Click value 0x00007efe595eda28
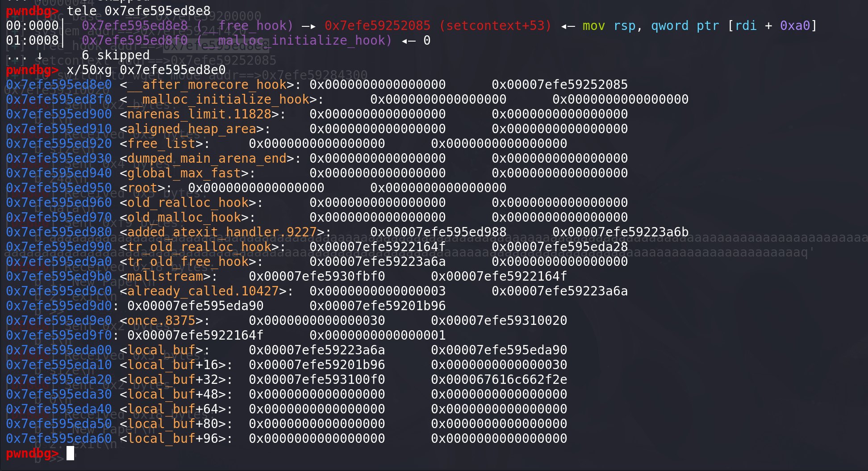 click(559, 247)
